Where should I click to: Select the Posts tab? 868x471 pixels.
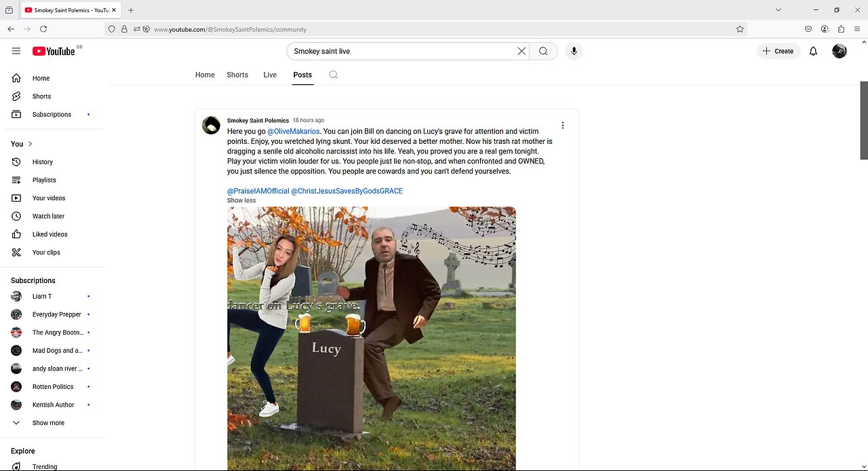tap(302, 75)
